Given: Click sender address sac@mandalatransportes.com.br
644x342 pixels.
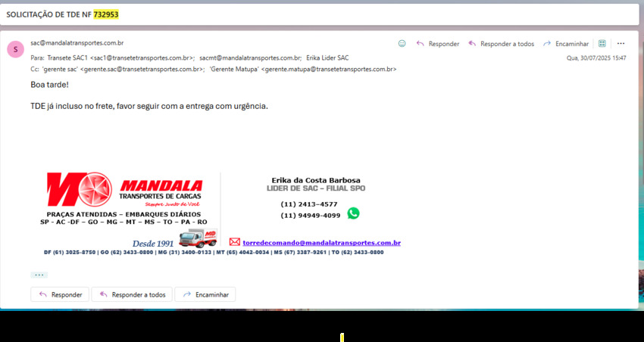Looking at the screenshot, I should (x=77, y=43).
